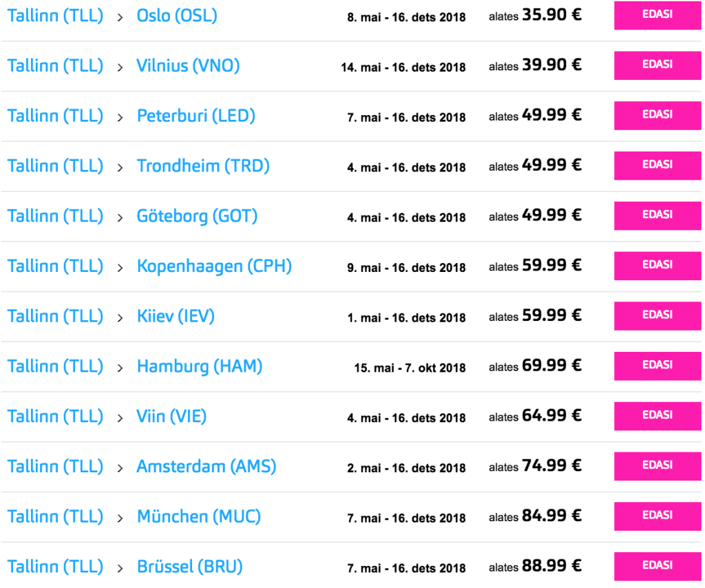Choose EDASI for the Göteborg flight
This screenshot has height=588, width=705.
657,216
